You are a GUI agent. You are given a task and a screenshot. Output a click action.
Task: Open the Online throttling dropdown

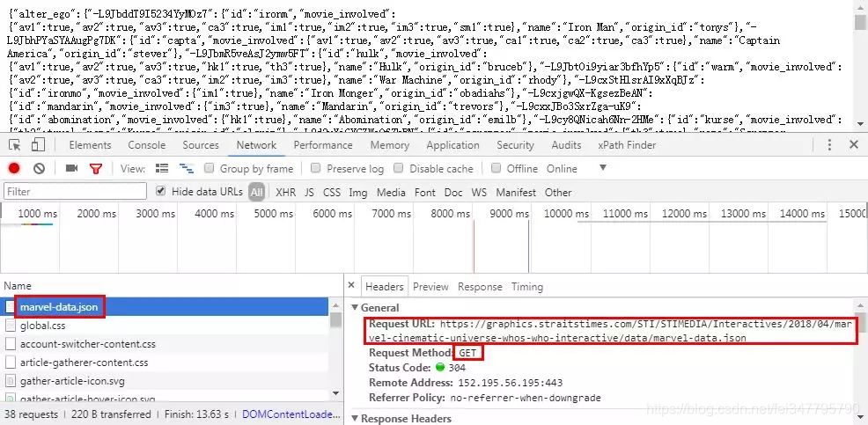coord(577,168)
